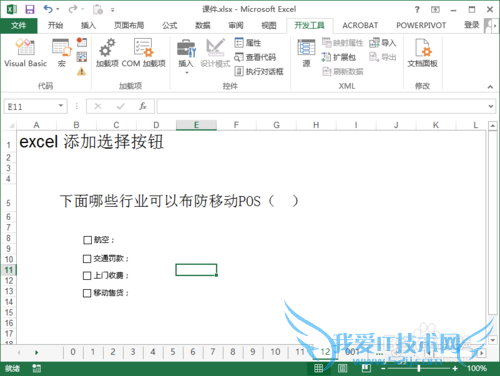Redo the last undone action
This screenshot has width=500, height=376.
tap(73, 9)
